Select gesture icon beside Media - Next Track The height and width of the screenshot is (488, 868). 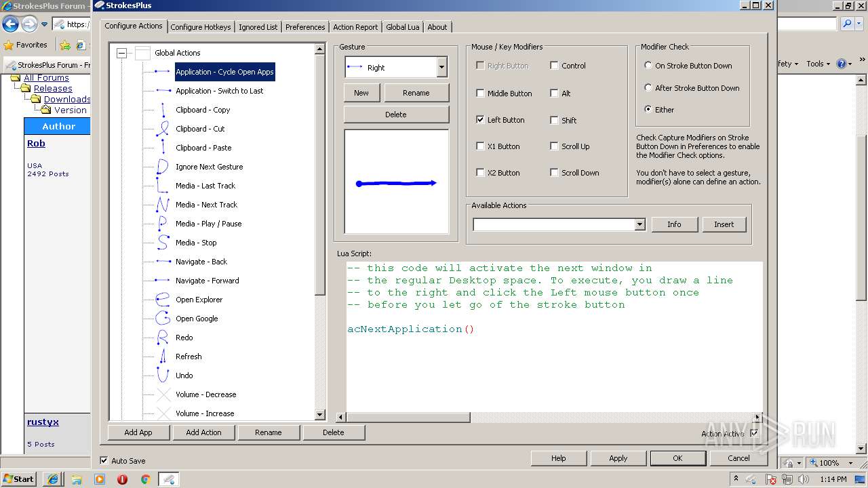[163, 205]
